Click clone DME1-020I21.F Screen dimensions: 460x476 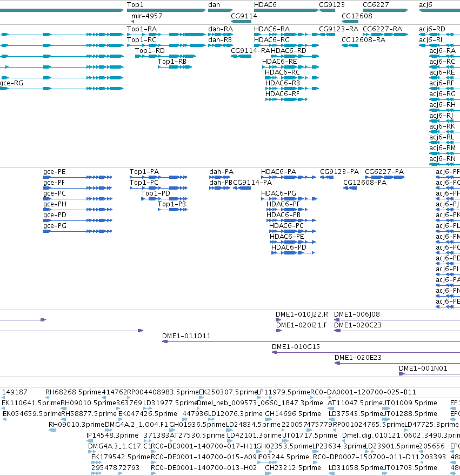279,331
